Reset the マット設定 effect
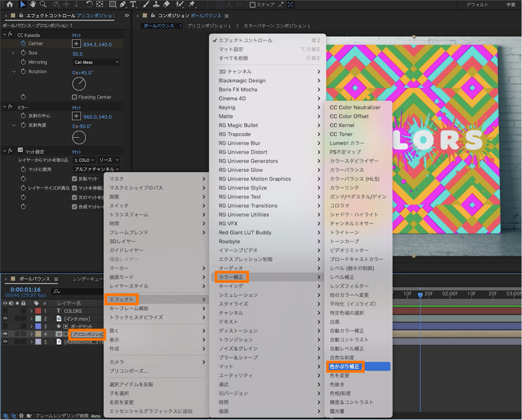The height and width of the screenshot is (420, 522). click(x=77, y=152)
